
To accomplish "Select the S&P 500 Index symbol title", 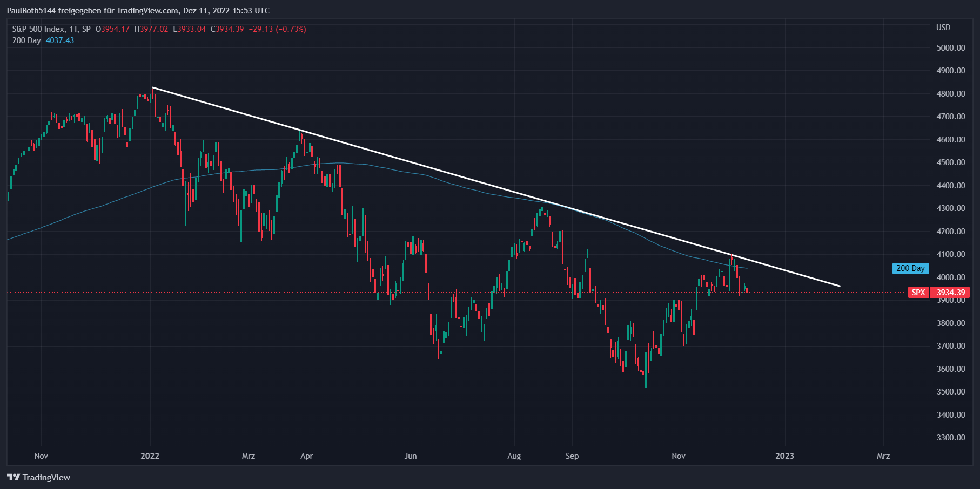I will pos(39,29).
